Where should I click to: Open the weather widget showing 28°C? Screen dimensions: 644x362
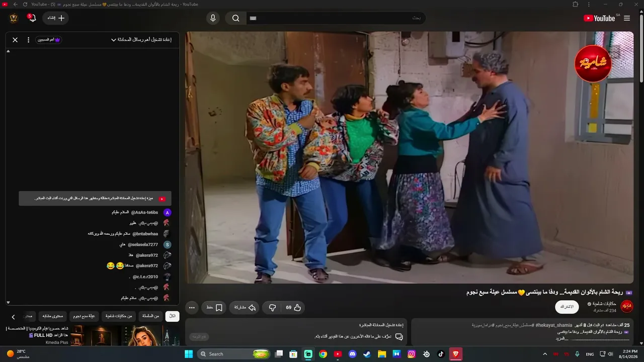point(19,354)
